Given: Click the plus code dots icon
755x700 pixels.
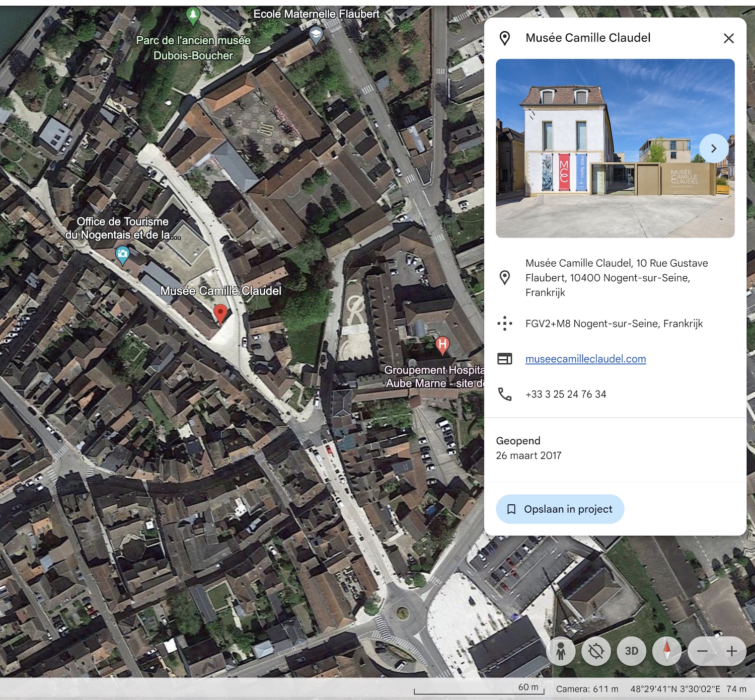Looking at the screenshot, I should (505, 324).
